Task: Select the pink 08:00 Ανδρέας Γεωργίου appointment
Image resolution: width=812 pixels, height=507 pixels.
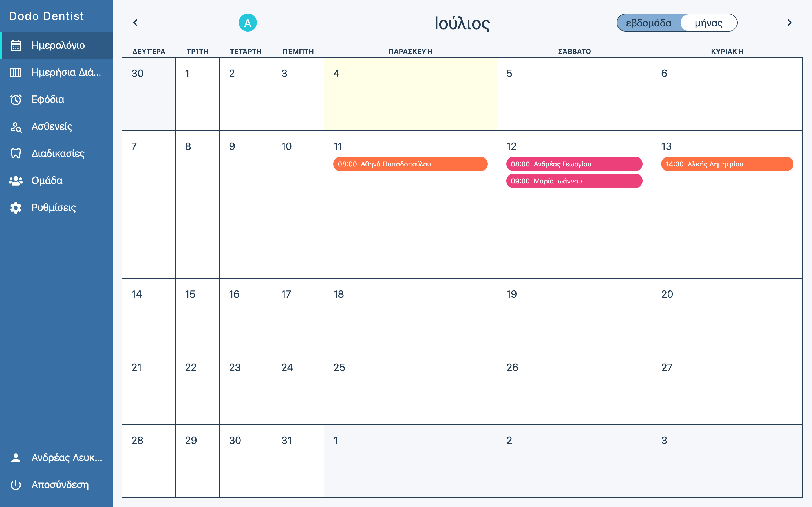Action: (x=574, y=164)
